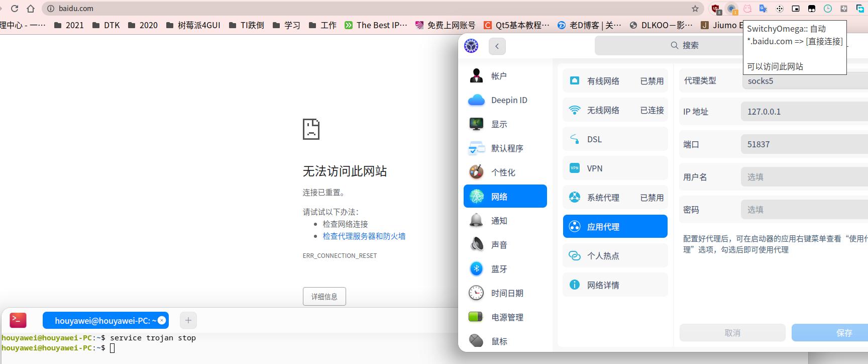Open the 网络详情 section
This screenshot has width=868, height=364.
tap(615, 285)
